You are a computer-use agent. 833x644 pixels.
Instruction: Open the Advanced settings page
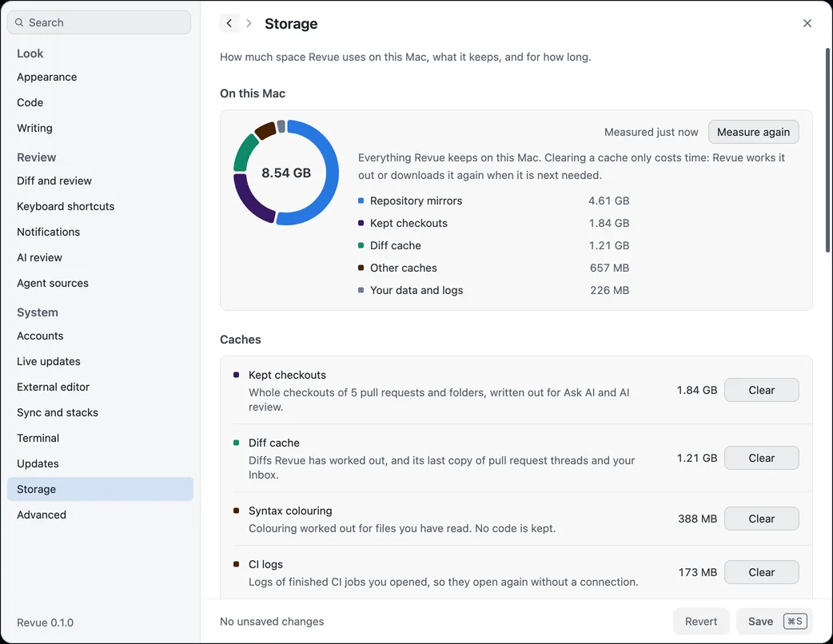(x=101, y=515)
